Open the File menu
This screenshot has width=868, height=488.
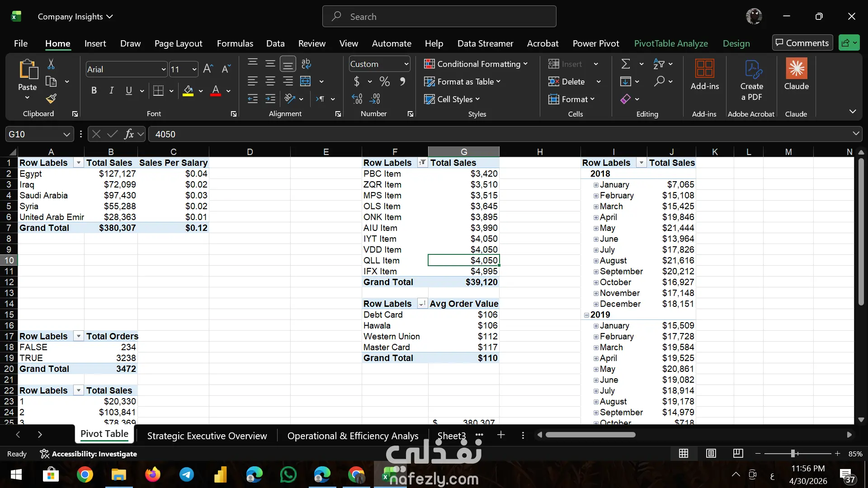point(21,43)
